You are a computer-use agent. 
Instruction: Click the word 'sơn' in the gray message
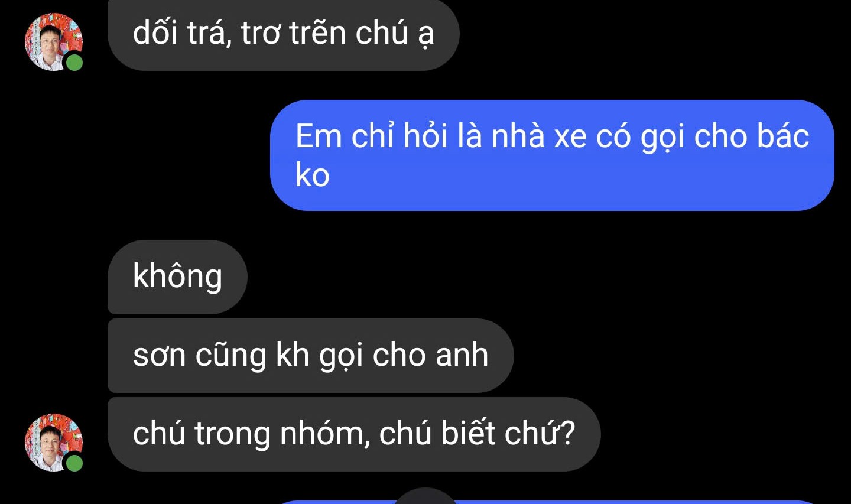pyautogui.click(x=160, y=356)
